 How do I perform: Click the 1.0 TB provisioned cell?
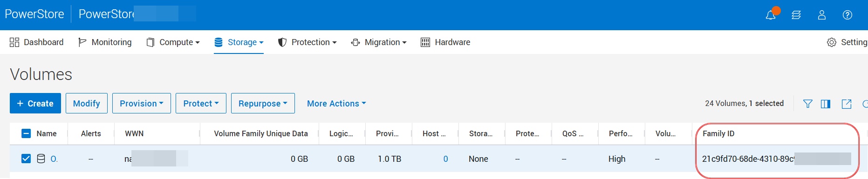tap(390, 159)
